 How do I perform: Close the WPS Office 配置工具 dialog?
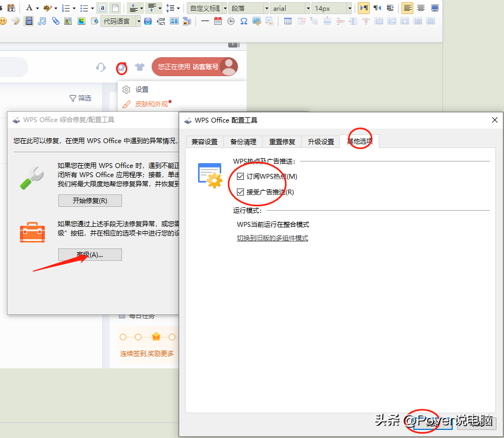pos(495,120)
